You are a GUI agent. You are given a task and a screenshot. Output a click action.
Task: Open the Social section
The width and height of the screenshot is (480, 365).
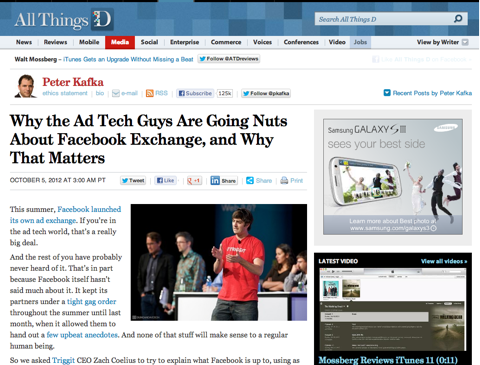(149, 42)
